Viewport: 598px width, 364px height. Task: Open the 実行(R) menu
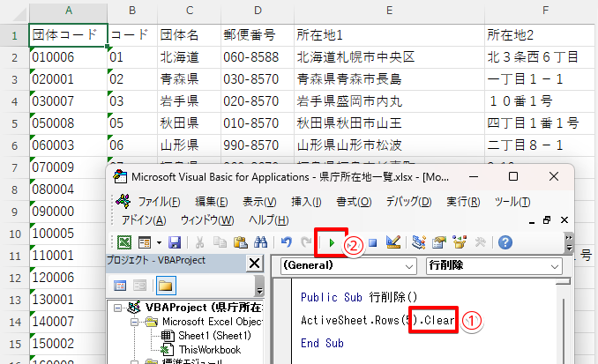click(x=463, y=201)
